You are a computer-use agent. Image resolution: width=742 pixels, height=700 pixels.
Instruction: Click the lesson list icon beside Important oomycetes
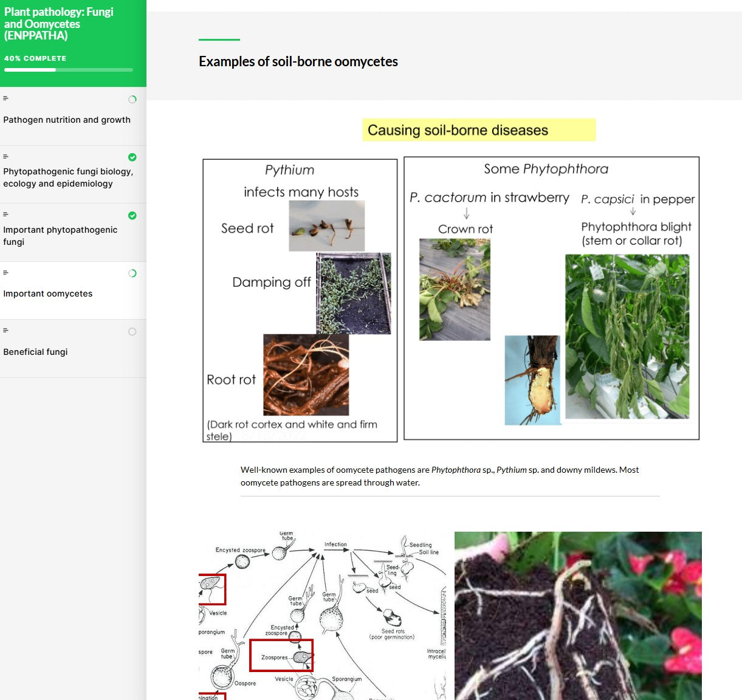pyautogui.click(x=6, y=272)
